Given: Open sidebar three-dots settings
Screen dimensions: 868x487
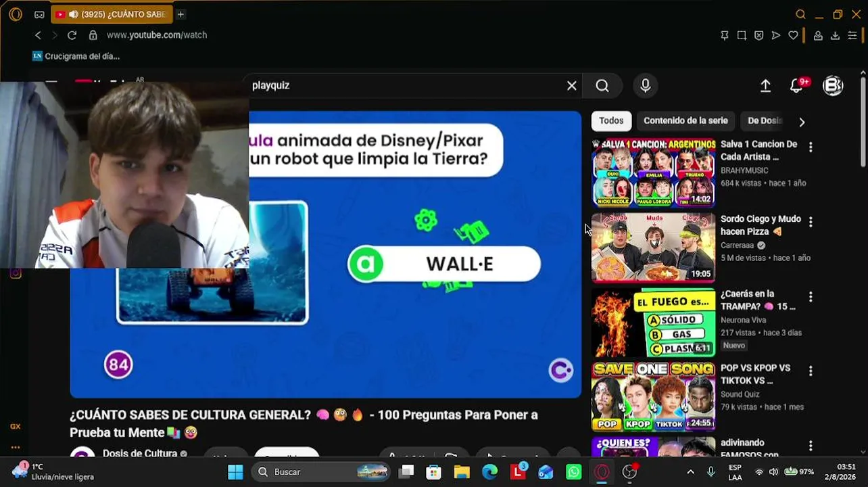Looking at the screenshot, I should (x=16, y=447).
